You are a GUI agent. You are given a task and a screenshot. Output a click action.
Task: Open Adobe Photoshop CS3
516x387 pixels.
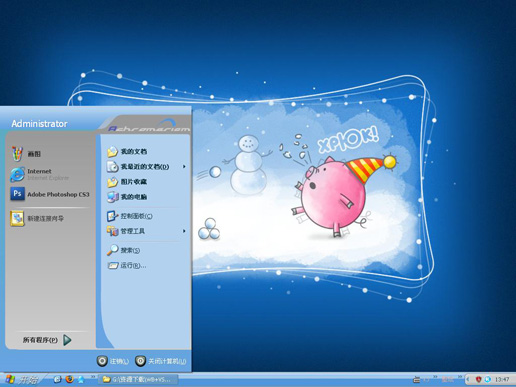[50, 194]
